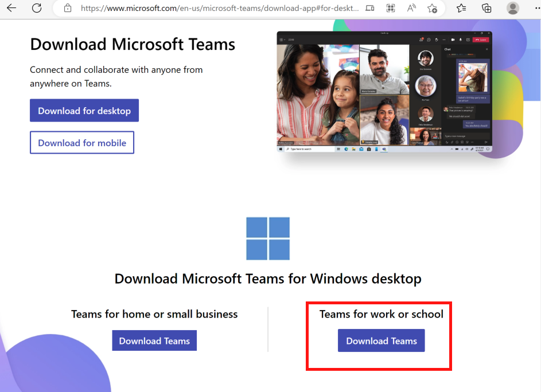Open the Favorites list icon
Viewport: 541px width, 392px height.
click(461, 8)
